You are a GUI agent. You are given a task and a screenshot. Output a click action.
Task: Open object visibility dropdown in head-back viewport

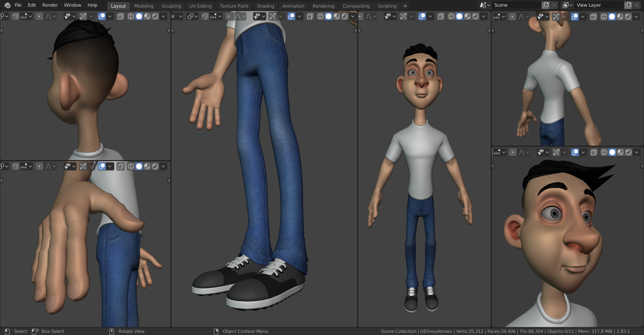[x=70, y=16]
